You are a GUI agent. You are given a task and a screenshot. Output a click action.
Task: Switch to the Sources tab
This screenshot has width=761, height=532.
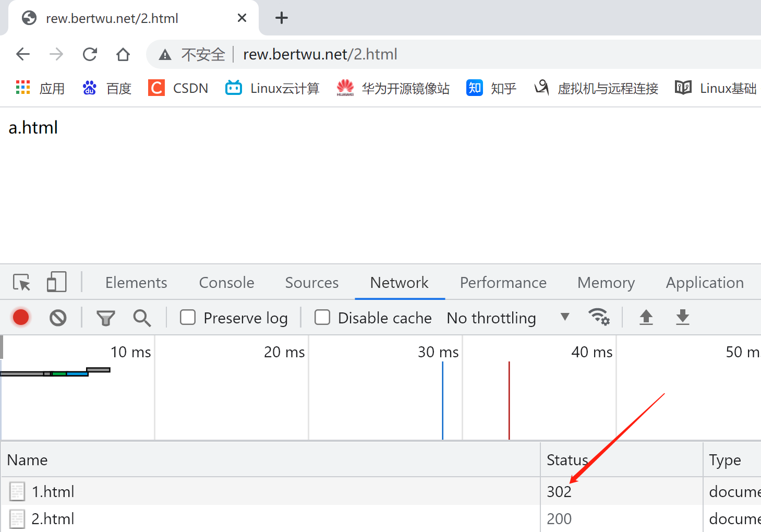pos(311,283)
